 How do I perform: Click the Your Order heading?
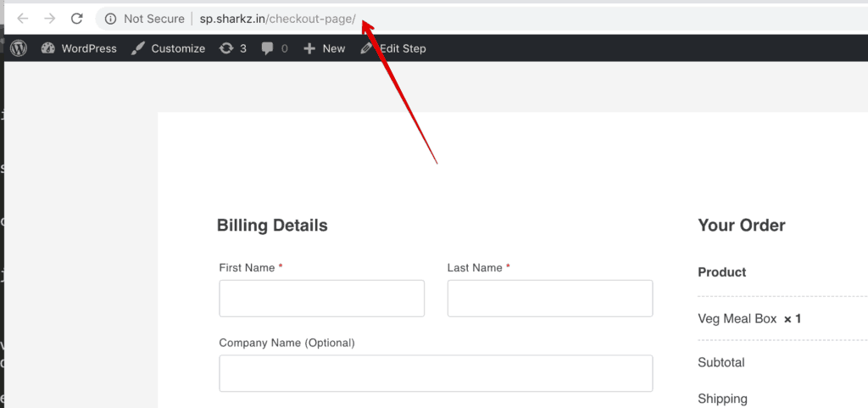point(741,226)
